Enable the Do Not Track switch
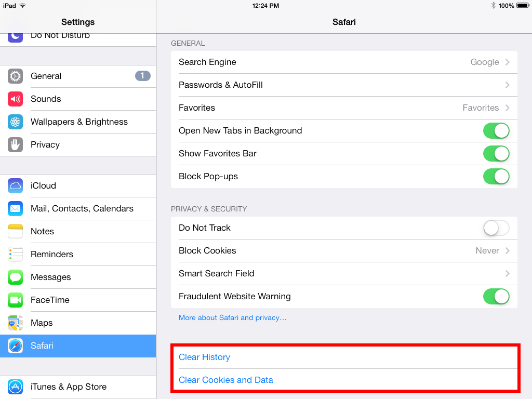Image resolution: width=532 pixels, height=399 pixels. (x=496, y=228)
